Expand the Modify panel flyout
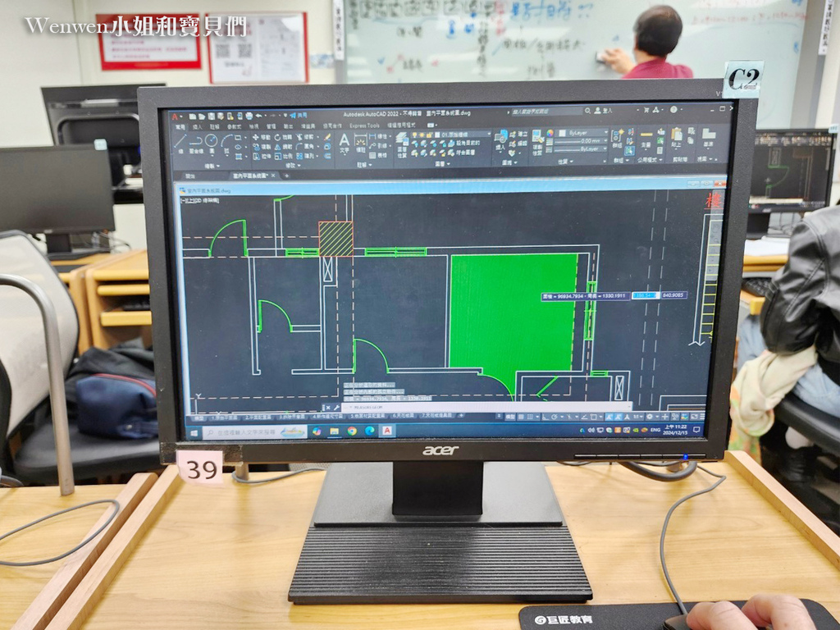Screen dimensions: 840x630 [x=293, y=166]
